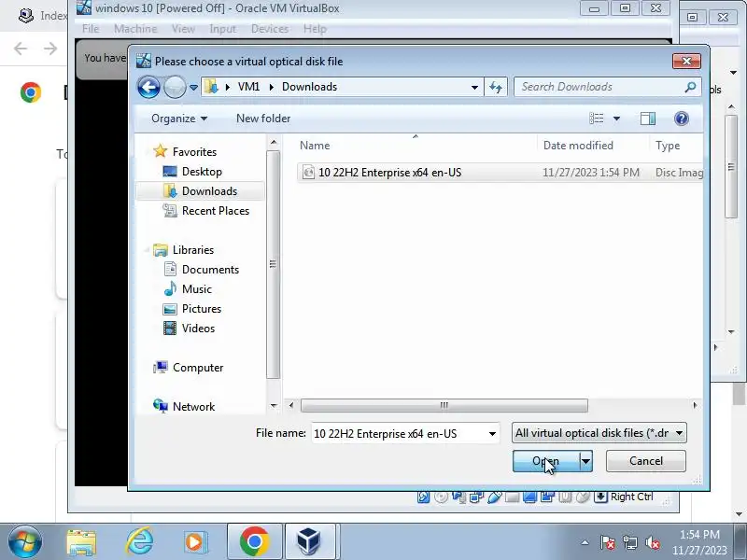Screen dimensions: 747x560
Task: Sort files by Type column
Action: pos(668,146)
